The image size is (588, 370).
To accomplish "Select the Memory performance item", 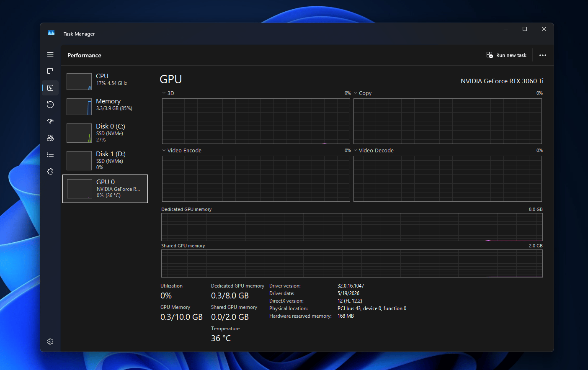I will click(x=105, y=106).
